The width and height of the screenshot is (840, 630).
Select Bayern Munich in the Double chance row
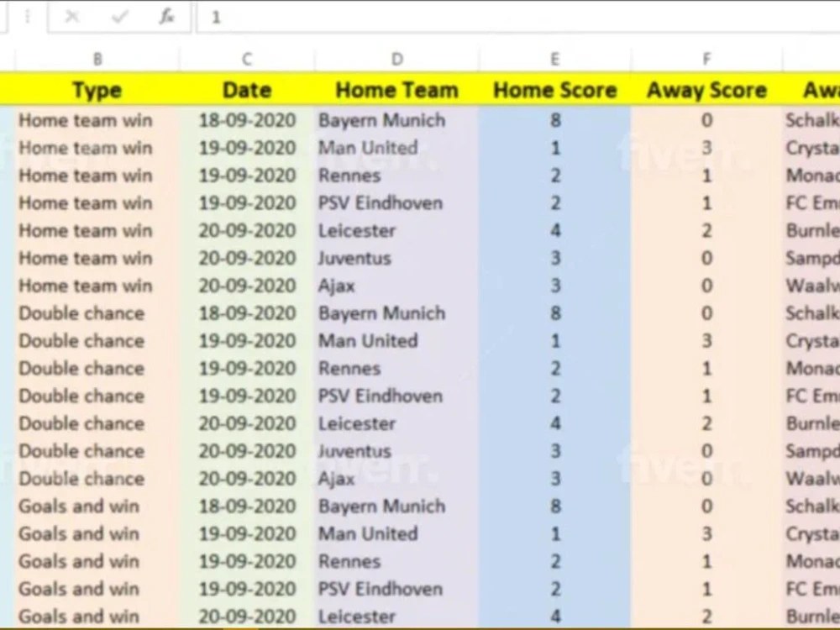(x=396, y=313)
